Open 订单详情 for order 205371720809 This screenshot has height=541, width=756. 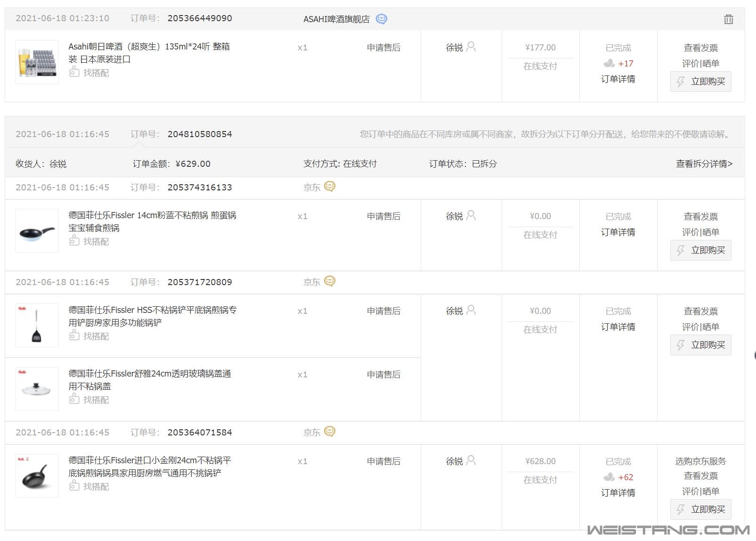pos(618,327)
